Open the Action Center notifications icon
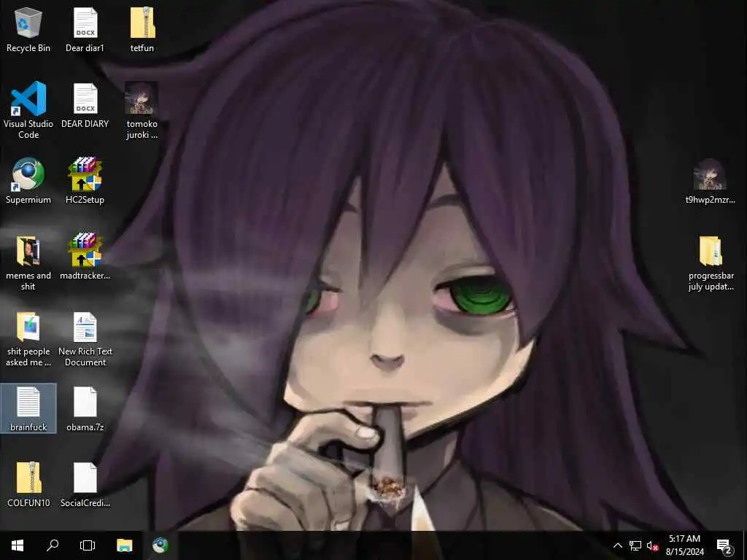Screen dimensions: 747x560 pyautogui.click(x=724, y=545)
